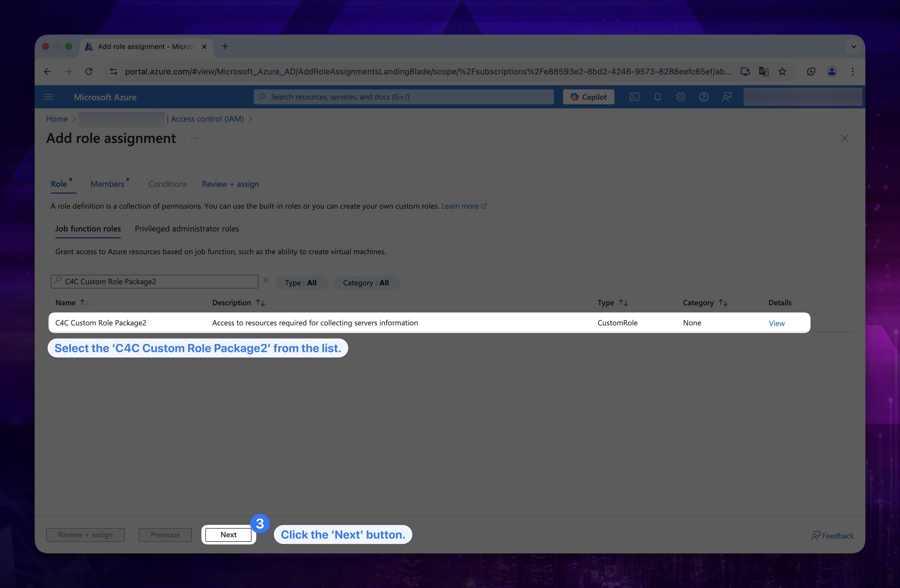Close the Add role assignment browser tab
This screenshot has height=588, width=900.
coord(204,46)
